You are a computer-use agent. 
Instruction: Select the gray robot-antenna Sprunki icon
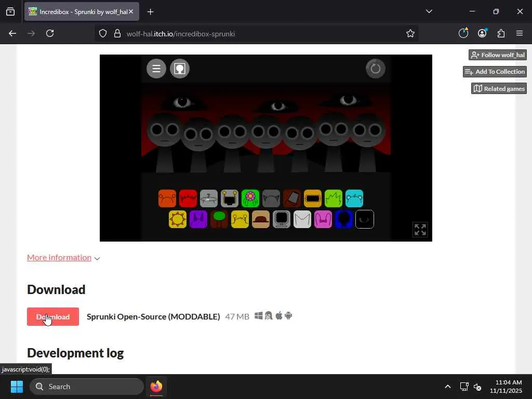point(230,198)
